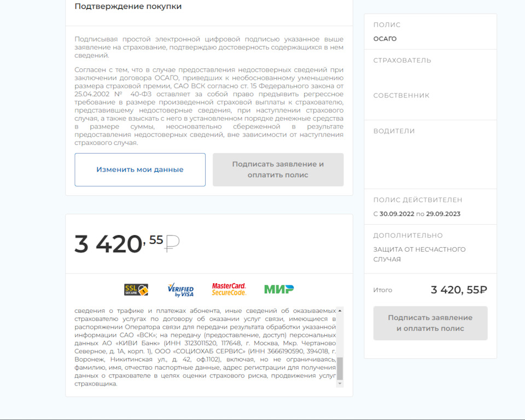Click the scroll-down arrow of the consent text
This screenshot has width=525, height=420.
coord(340,384)
